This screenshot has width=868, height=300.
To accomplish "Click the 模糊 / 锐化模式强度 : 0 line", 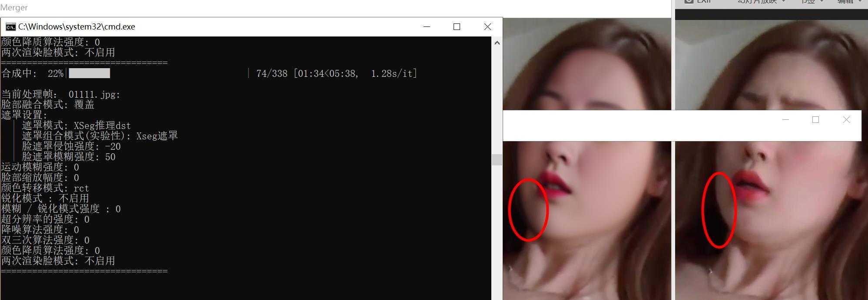I will [x=61, y=209].
